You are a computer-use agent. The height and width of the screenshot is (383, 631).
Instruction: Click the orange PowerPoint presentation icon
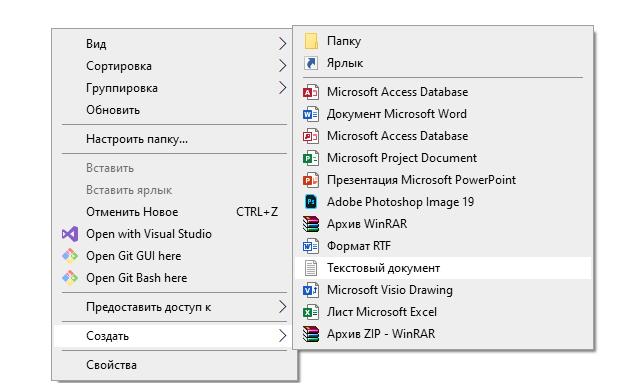tap(311, 180)
